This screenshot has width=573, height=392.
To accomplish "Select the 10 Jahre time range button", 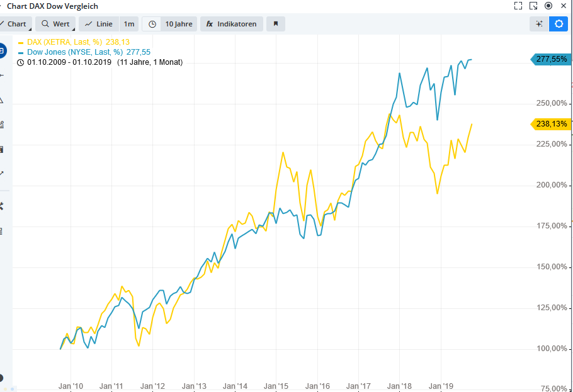I will tap(179, 23).
